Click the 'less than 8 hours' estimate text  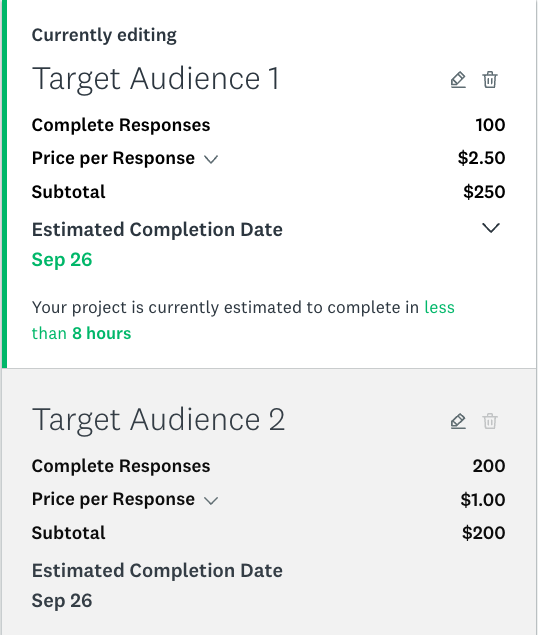point(243,320)
